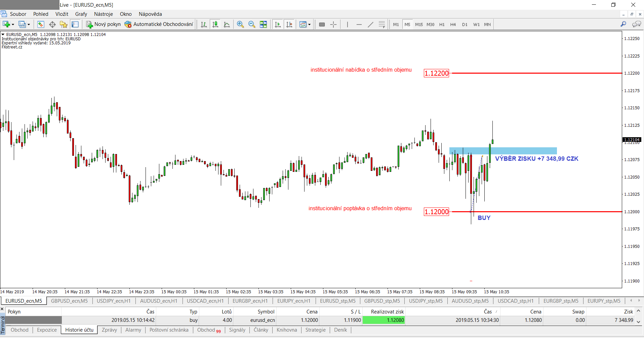Open the Nástroje menu

(x=104, y=14)
